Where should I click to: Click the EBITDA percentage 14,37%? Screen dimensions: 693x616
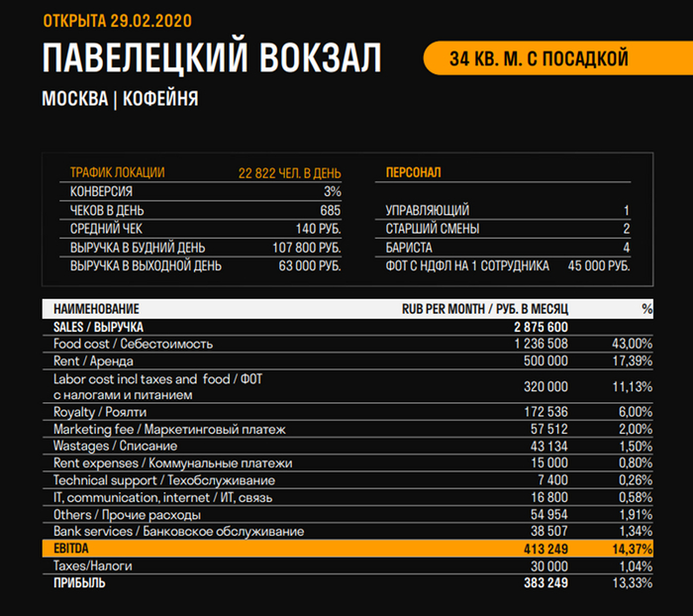(633, 549)
